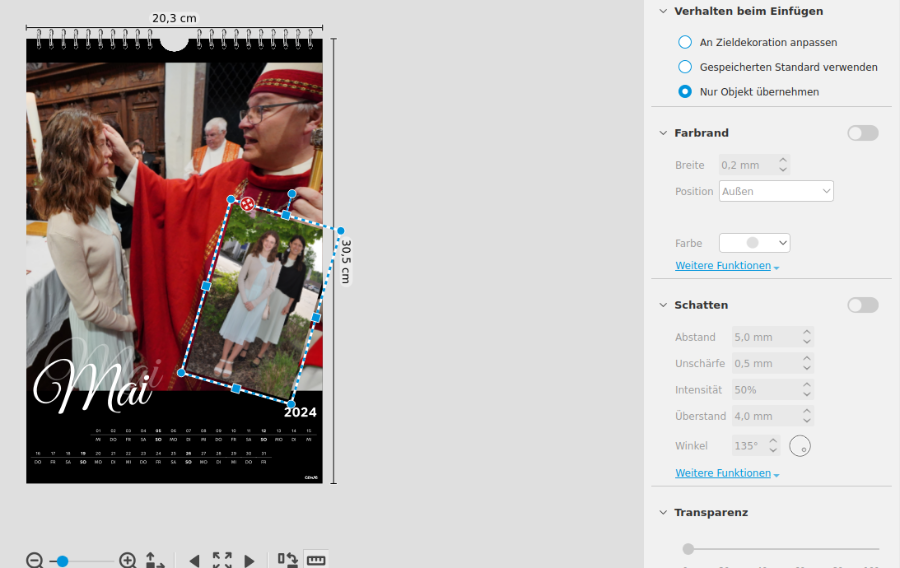Click the Transparenz slider handle
Screen dimensions: 900x568
coord(688,549)
